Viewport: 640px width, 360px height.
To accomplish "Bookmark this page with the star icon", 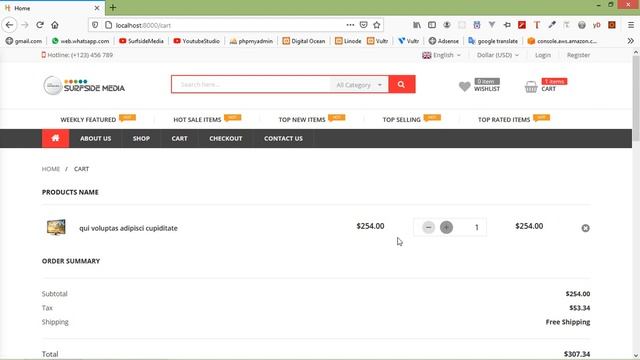I will (x=377, y=25).
